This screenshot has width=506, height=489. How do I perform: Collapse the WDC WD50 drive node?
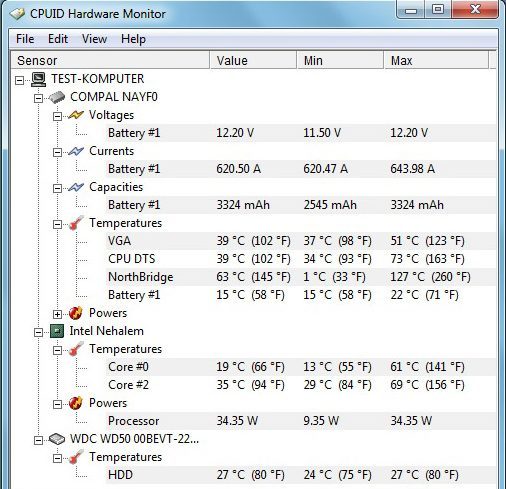pyautogui.click(x=39, y=440)
